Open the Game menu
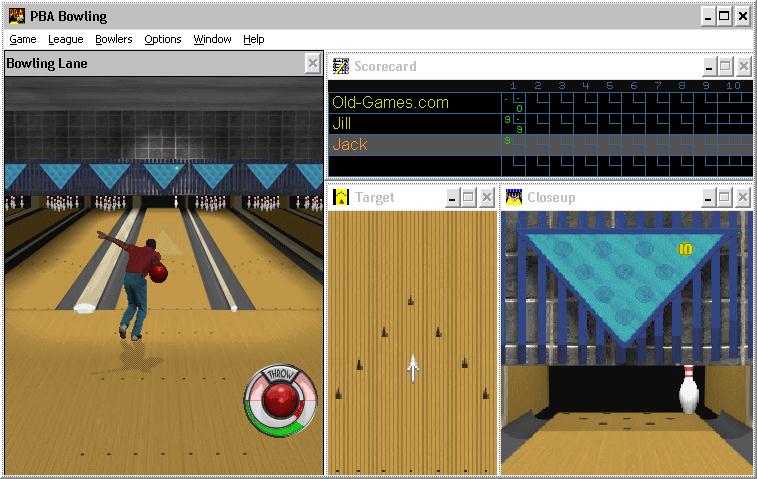This screenshot has width=757, height=479. point(23,39)
